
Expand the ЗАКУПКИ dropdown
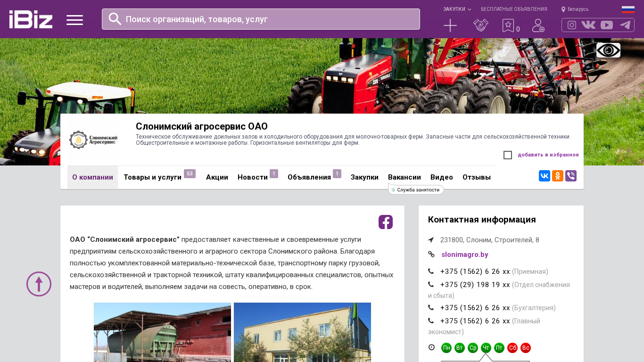point(457,9)
